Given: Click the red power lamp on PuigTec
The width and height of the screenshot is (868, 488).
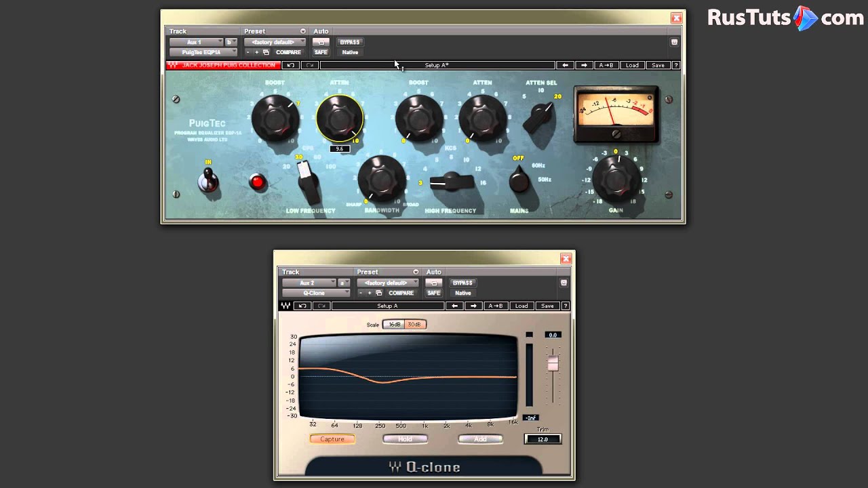Looking at the screenshot, I should [258, 182].
